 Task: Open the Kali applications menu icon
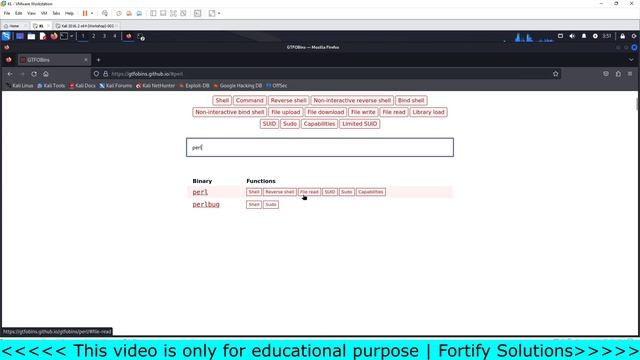coord(6,36)
